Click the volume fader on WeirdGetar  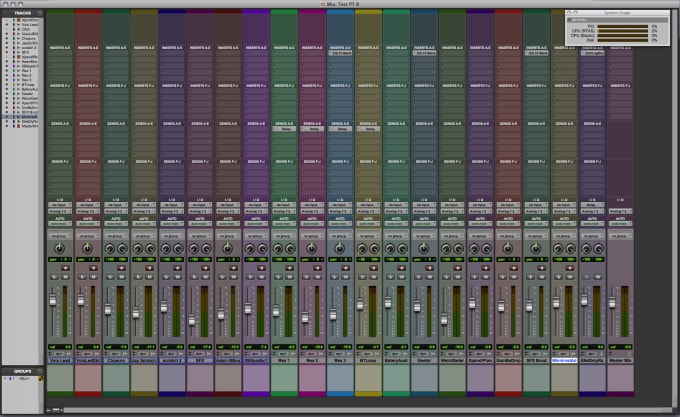tap(444, 319)
